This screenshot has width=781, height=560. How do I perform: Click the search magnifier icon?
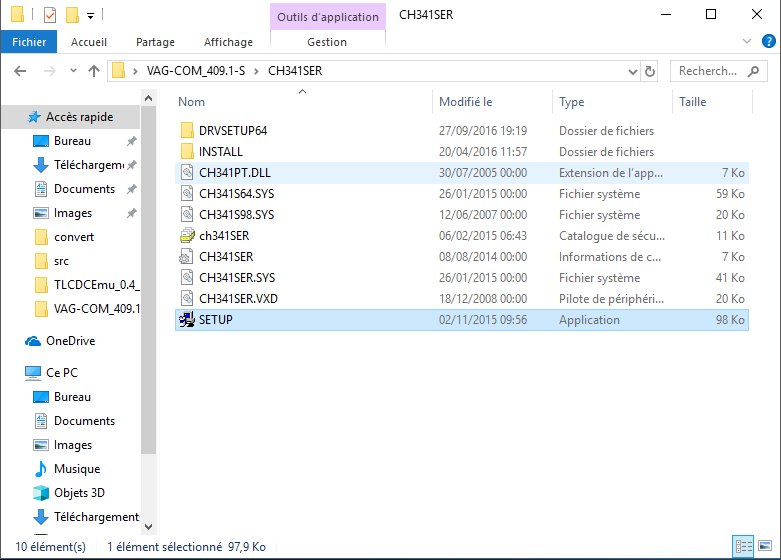pyautogui.click(x=754, y=71)
